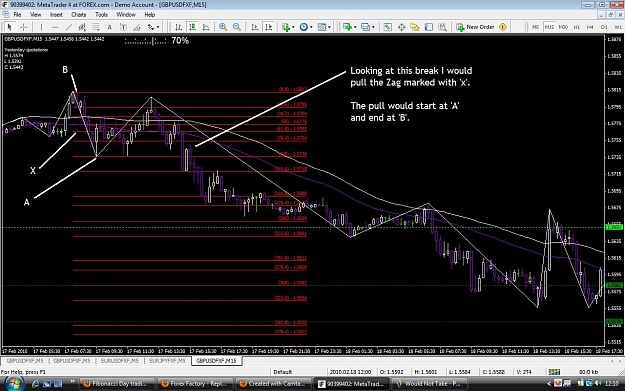The width and height of the screenshot is (625, 391).
Task: Click the Default profile status bar entry
Action: point(283,372)
